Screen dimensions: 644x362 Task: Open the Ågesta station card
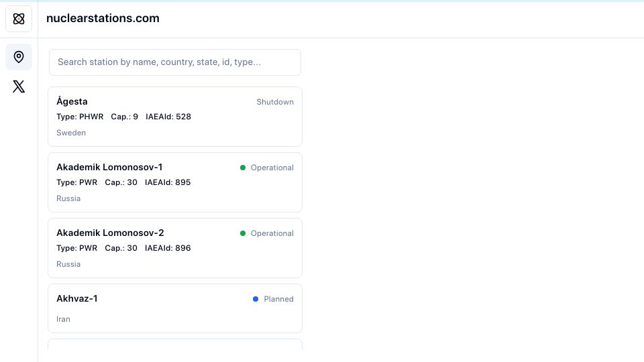pos(175,117)
